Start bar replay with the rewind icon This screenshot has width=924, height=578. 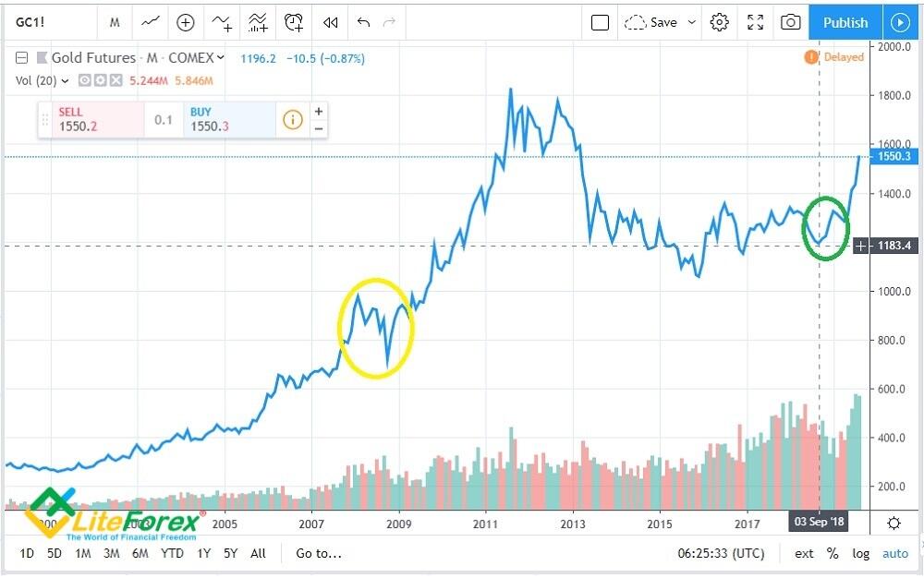pos(330,22)
